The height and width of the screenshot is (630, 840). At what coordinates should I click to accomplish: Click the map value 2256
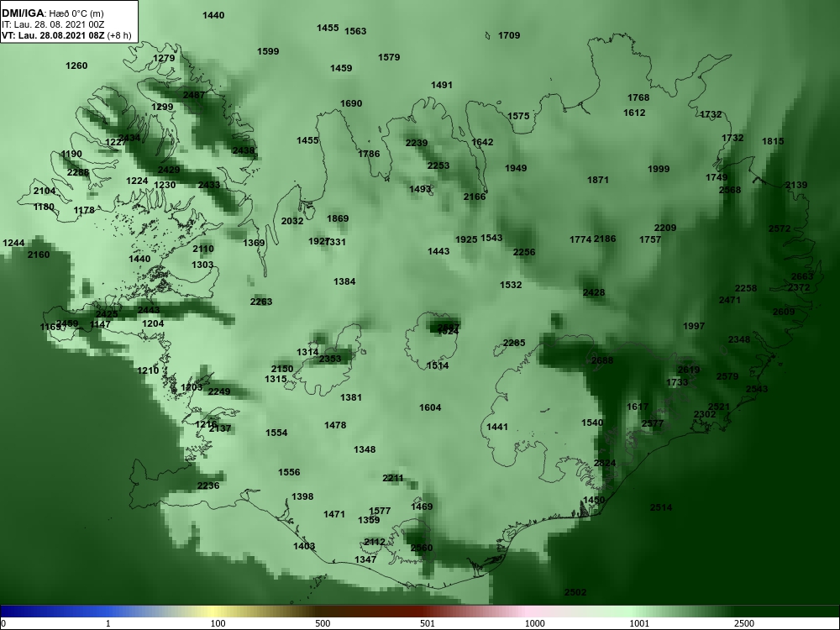pos(524,252)
